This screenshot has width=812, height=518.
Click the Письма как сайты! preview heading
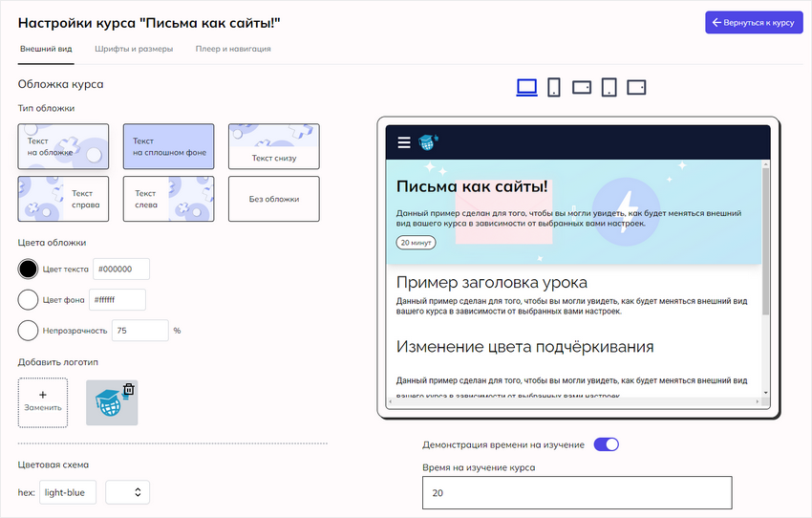coord(472,186)
